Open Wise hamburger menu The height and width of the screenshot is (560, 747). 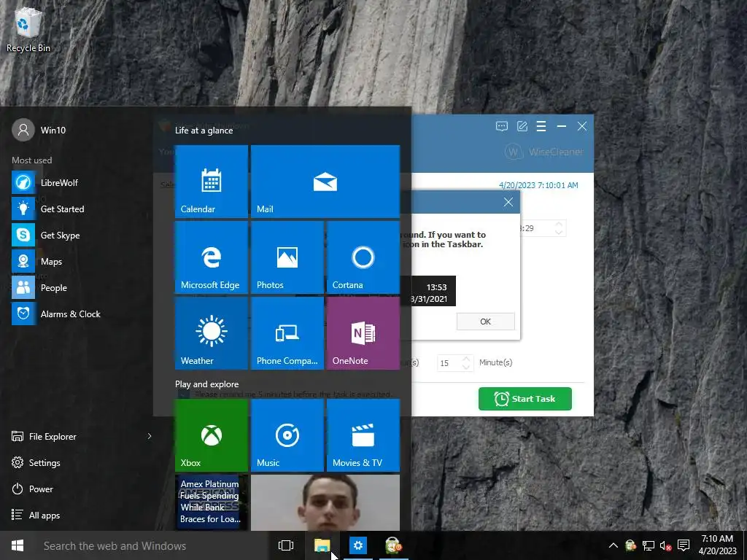pyautogui.click(x=541, y=126)
